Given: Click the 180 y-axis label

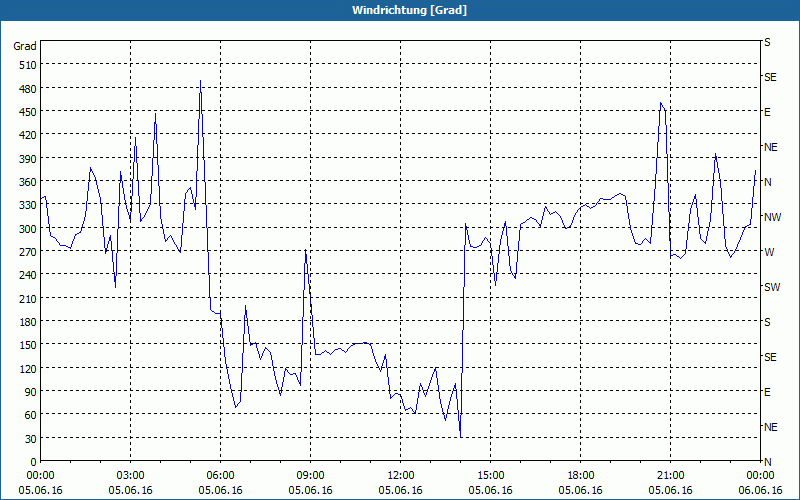Looking at the screenshot, I should [x=28, y=322].
